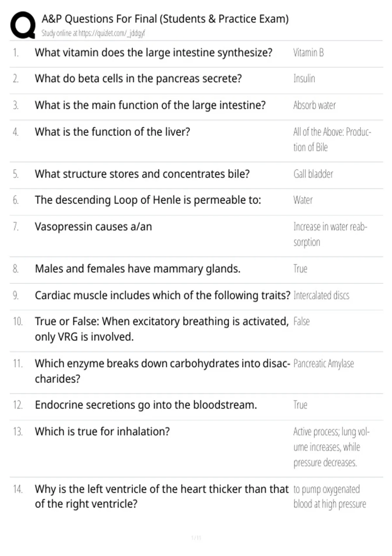This screenshot has width=392, height=556.
Task: Select the Increase in water reabsorption answer
Action: (330, 235)
